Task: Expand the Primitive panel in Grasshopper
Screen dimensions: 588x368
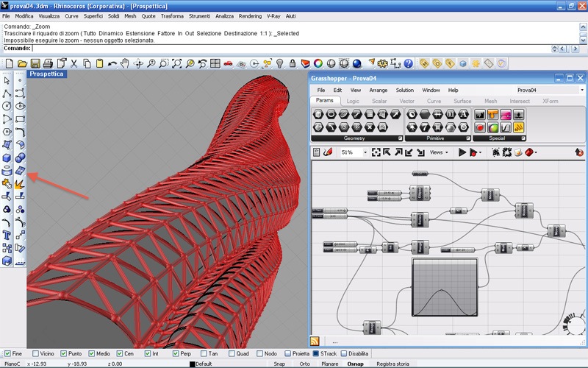Action: pyautogui.click(x=468, y=138)
